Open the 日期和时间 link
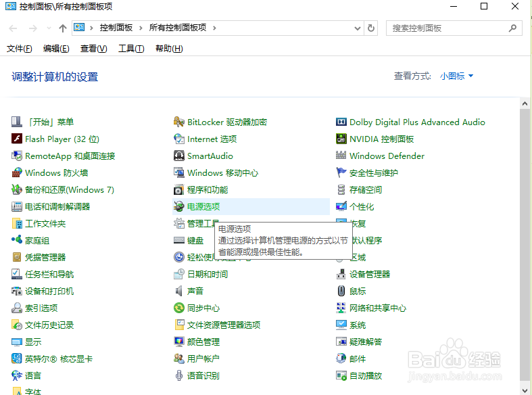The image size is (532, 395). [x=208, y=274]
